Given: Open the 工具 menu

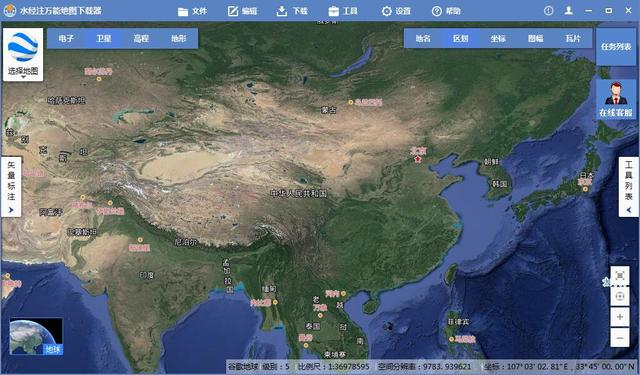Looking at the screenshot, I should click(343, 11).
